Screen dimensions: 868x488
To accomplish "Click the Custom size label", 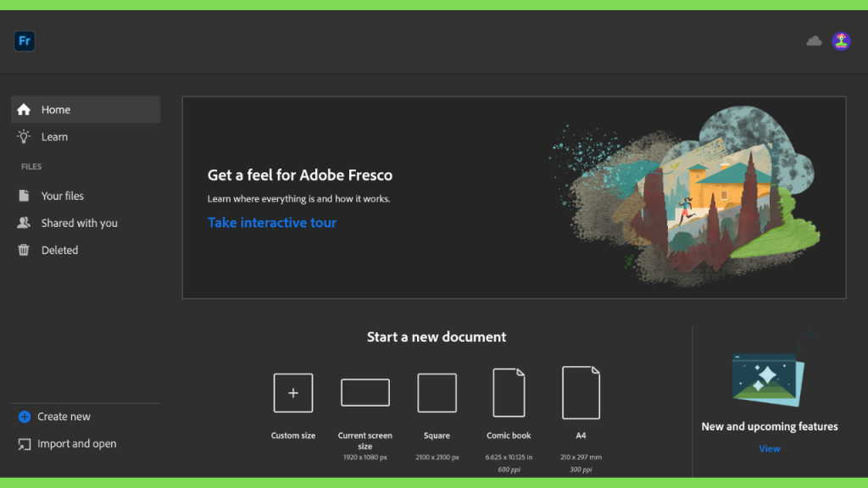I will click(x=292, y=435).
